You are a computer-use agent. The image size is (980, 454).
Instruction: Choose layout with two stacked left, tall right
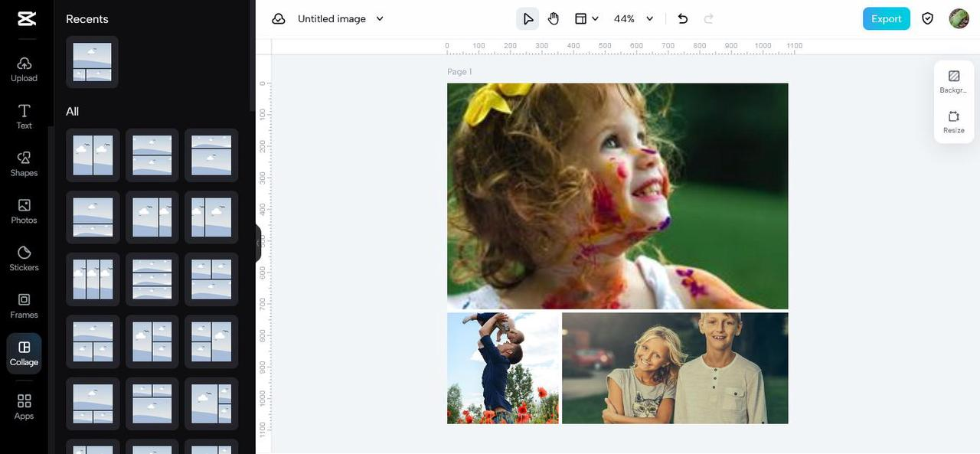coord(211,341)
